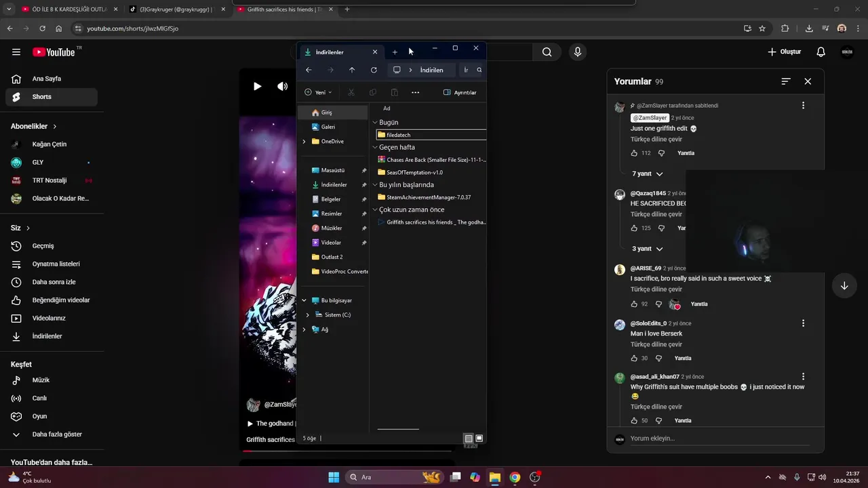Add new Explorer tab
868x488 pixels.
tap(395, 52)
